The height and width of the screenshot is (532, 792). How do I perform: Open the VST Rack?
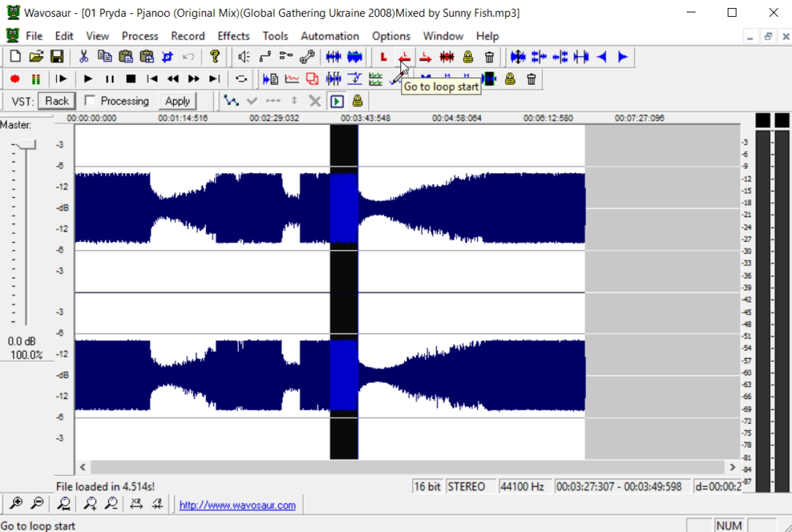click(57, 101)
